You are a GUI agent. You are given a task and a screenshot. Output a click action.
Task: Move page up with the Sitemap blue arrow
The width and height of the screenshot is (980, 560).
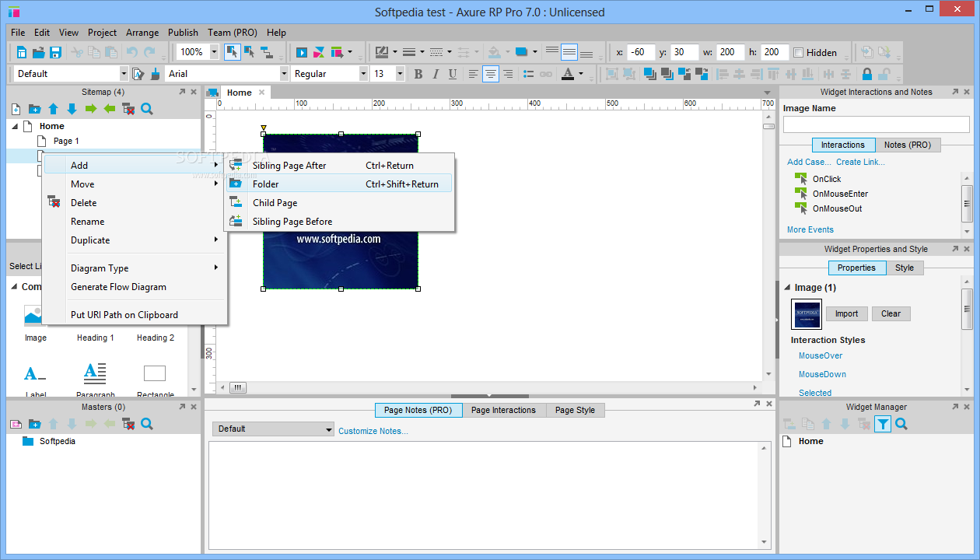click(53, 109)
